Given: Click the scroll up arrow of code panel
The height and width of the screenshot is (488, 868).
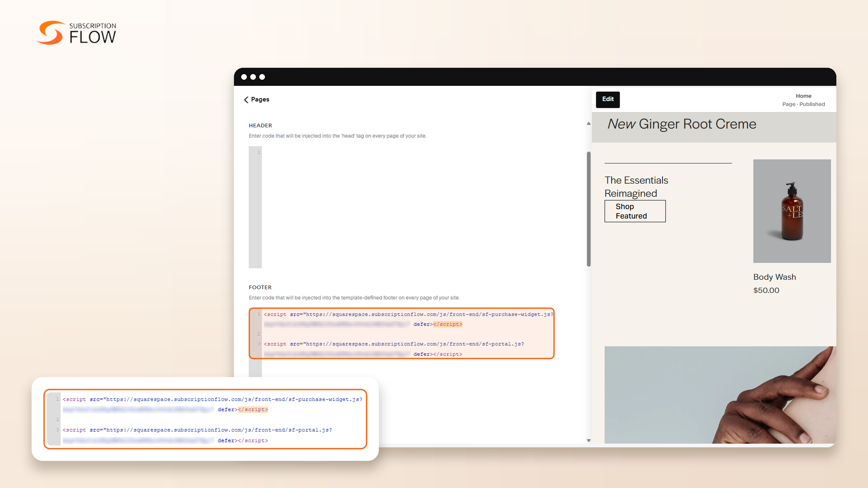Looking at the screenshot, I should (589, 124).
